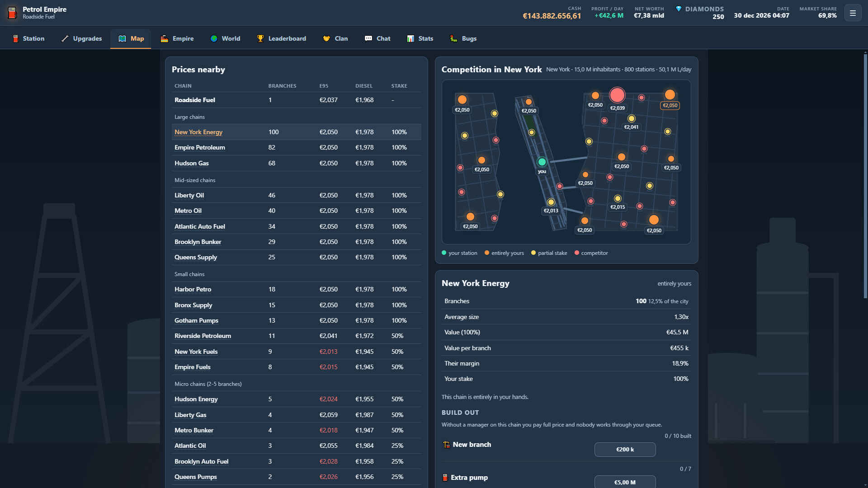The width and height of the screenshot is (868, 488).
Task: Open the Brooklyn Bunker chain
Action: 198,242
